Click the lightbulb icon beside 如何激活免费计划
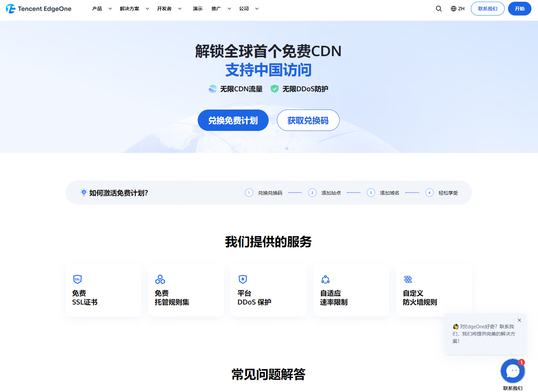This screenshot has height=392, width=538. coord(84,193)
